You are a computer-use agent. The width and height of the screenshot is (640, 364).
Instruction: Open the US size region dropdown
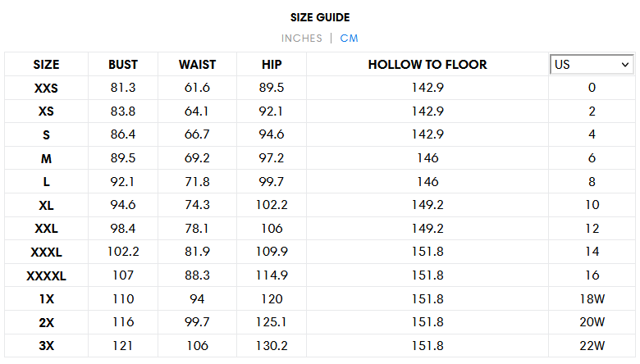[592, 65]
